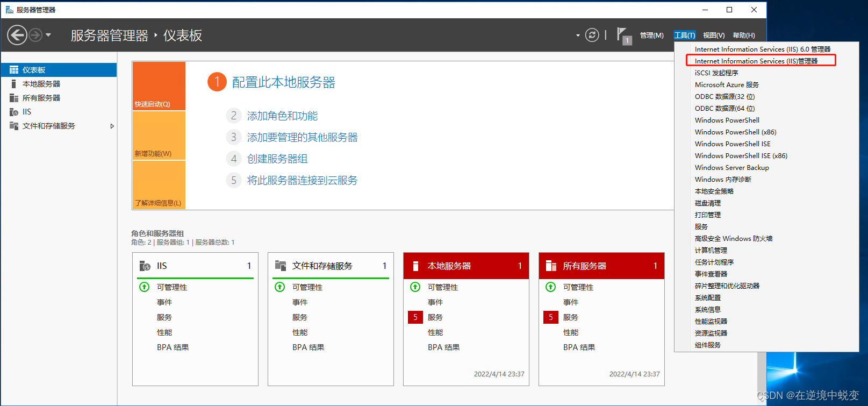Click the red 5 badge in 本地服务器 tile
The height and width of the screenshot is (406, 868).
(415, 317)
